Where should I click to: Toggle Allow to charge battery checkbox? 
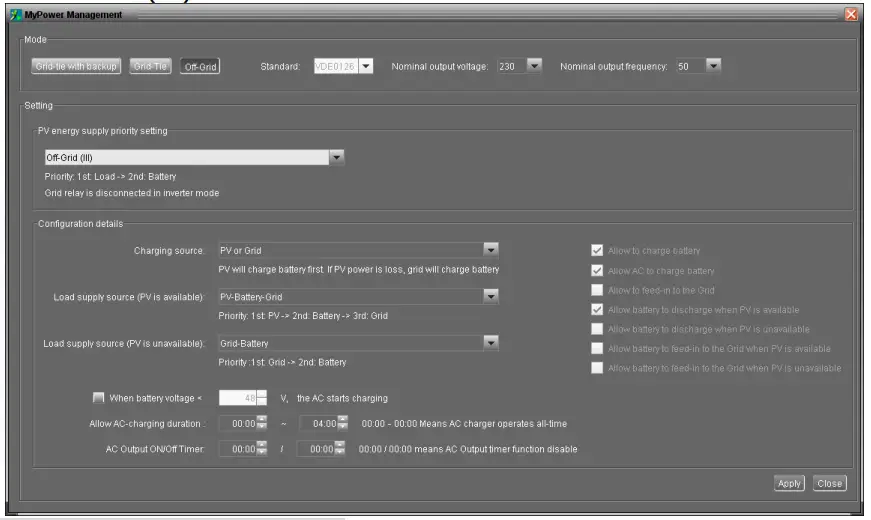click(597, 251)
